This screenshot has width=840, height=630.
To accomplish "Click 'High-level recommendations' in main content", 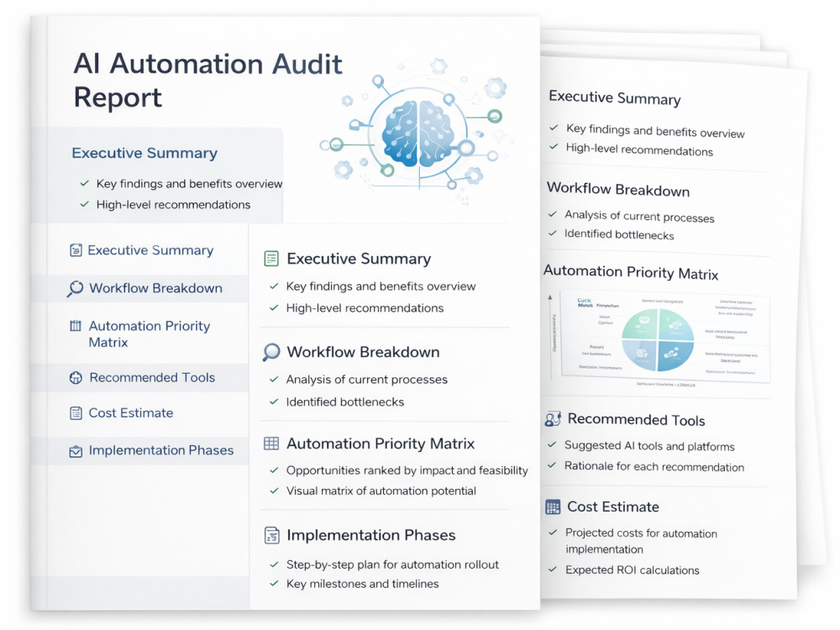I will point(365,308).
